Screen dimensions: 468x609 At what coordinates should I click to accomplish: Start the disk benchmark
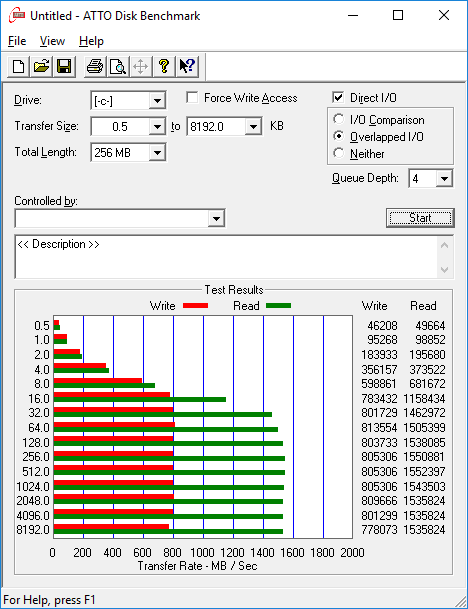click(x=420, y=218)
